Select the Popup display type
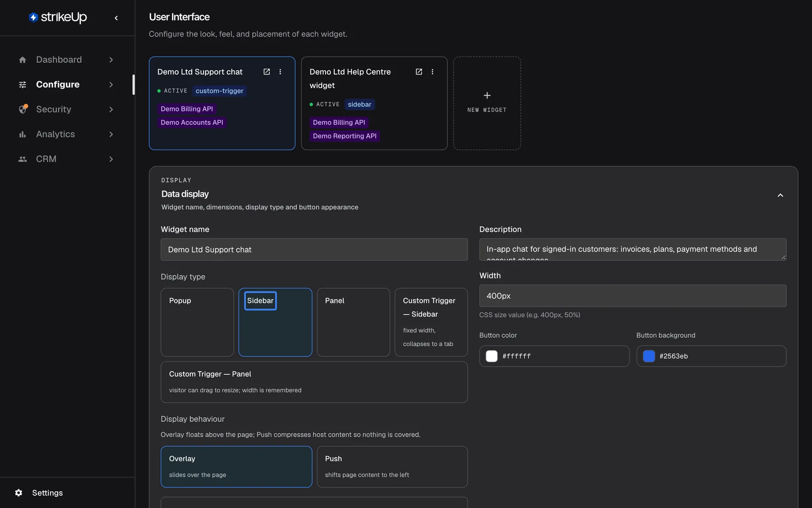Screen dimensions: 812x508 point(197,322)
